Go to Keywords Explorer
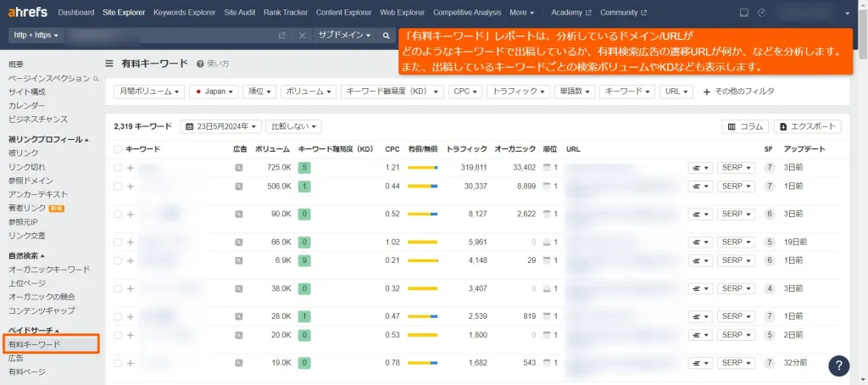This screenshot has width=868, height=385. (x=184, y=12)
